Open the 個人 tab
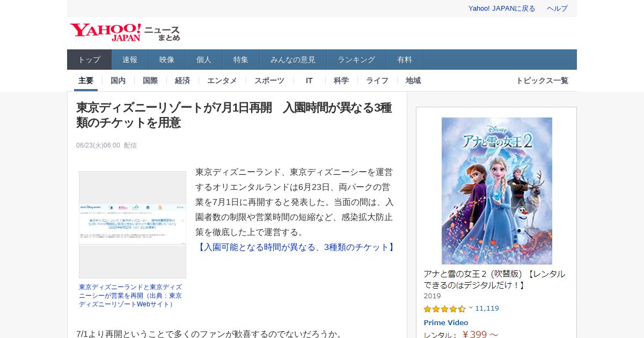This screenshot has width=644, height=338. 204,60
